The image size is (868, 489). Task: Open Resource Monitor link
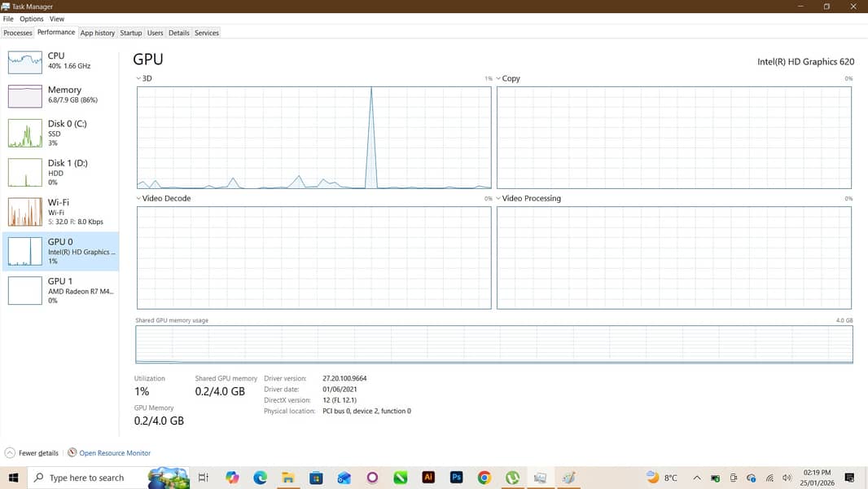(114, 453)
